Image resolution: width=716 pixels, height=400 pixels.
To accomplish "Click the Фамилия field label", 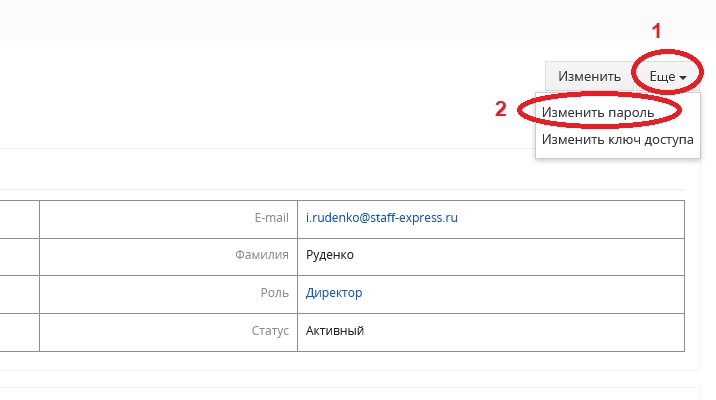I will pos(262,255).
